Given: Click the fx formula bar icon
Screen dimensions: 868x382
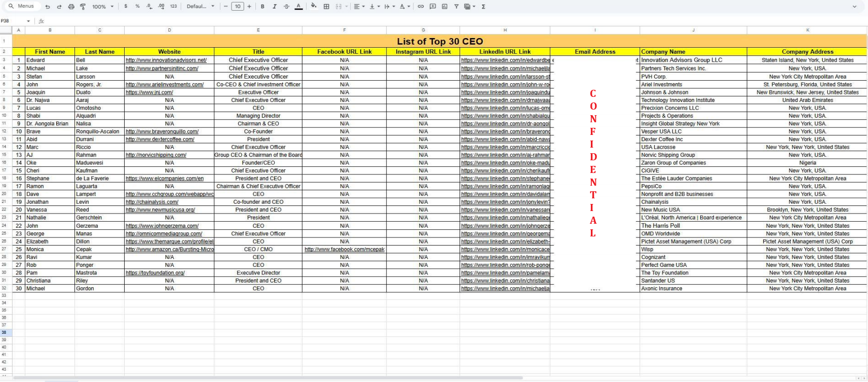Looking at the screenshot, I should coord(42,21).
